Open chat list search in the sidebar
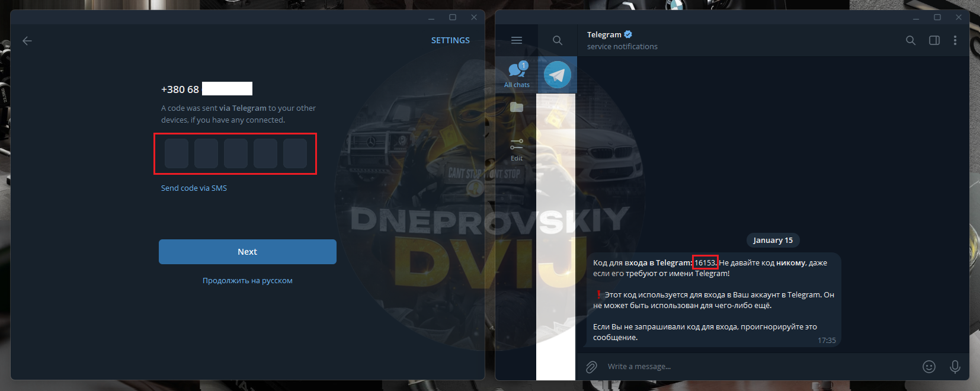This screenshot has width=980, height=391. pos(558,40)
